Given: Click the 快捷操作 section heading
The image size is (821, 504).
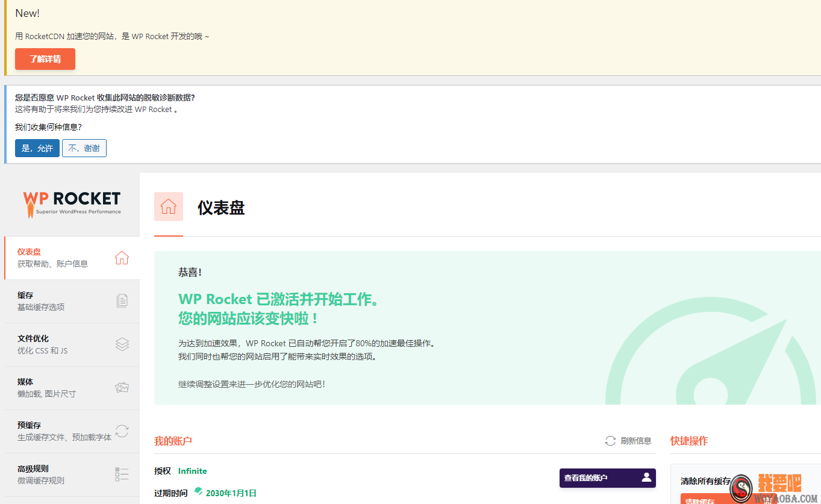Looking at the screenshot, I should pyautogui.click(x=689, y=441).
